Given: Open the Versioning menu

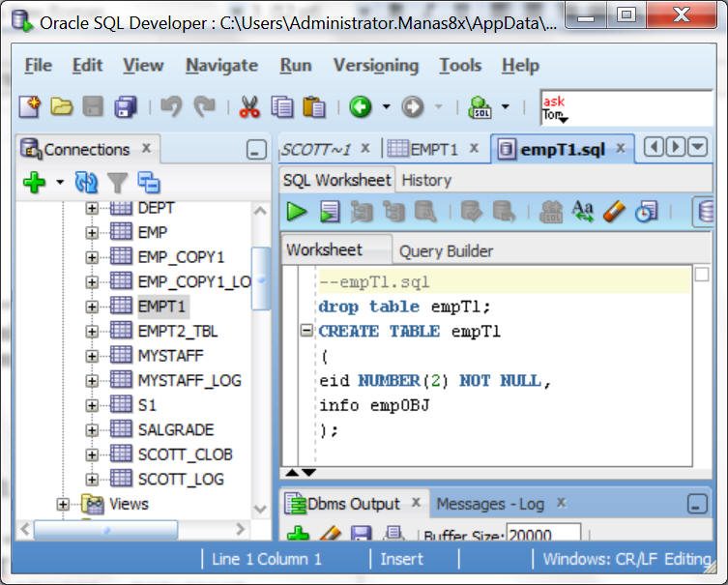Looking at the screenshot, I should (x=376, y=65).
